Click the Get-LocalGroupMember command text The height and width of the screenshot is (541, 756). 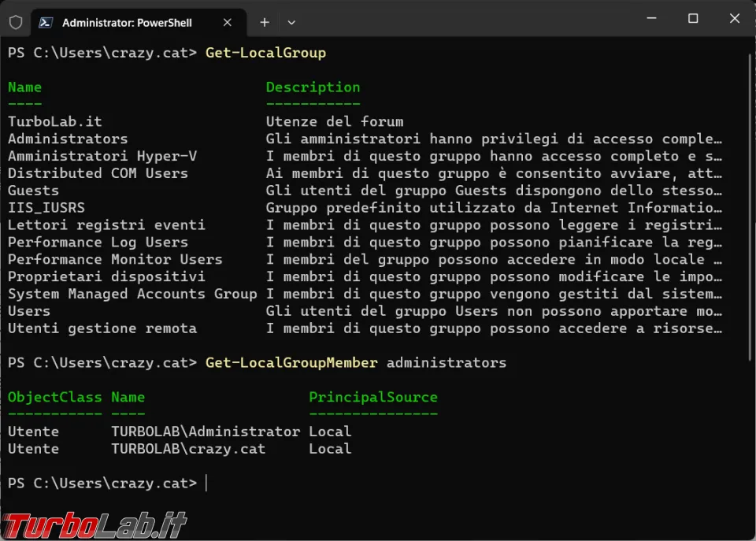[x=291, y=362]
